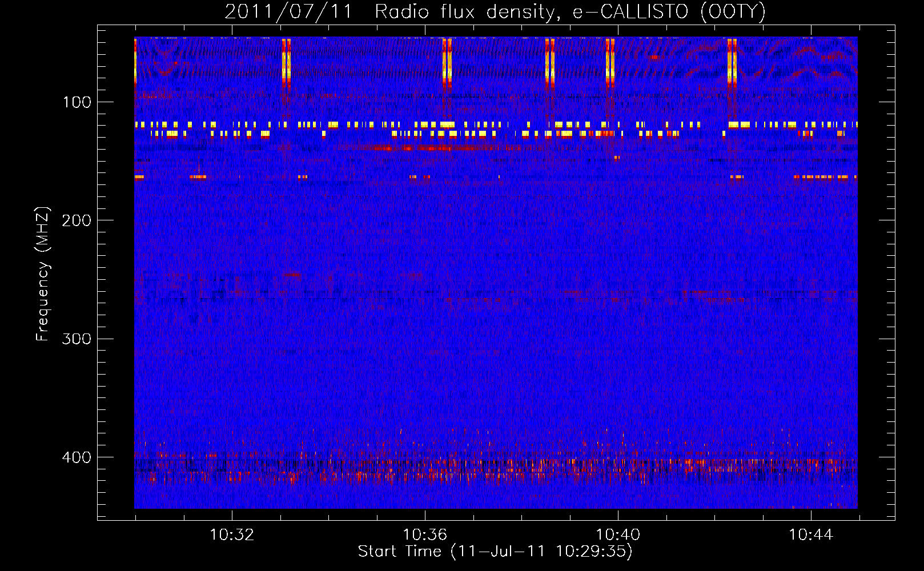
Task: Click the 10:36 time tick label
Action: [x=425, y=535]
